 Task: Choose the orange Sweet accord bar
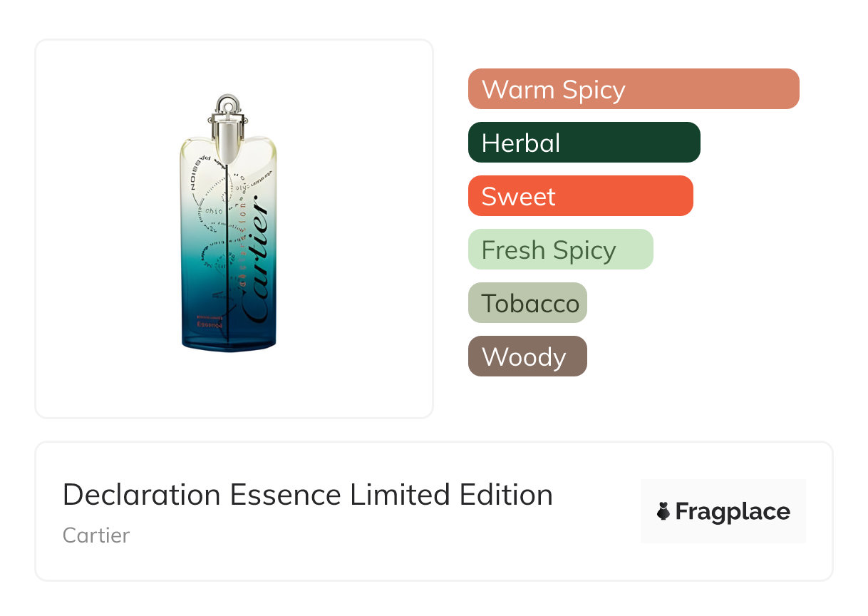click(580, 196)
